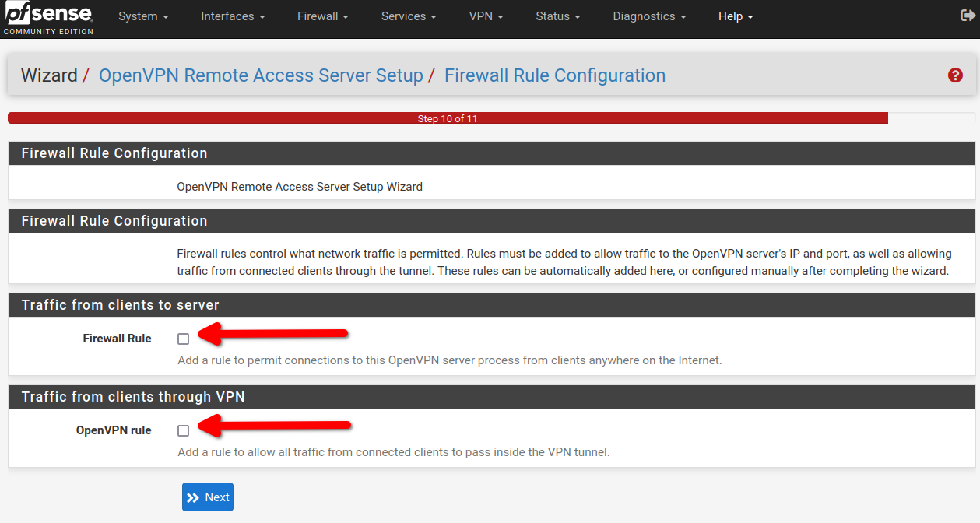Open the Help menu
This screenshot has height=523, width=980.
[736, 16]
